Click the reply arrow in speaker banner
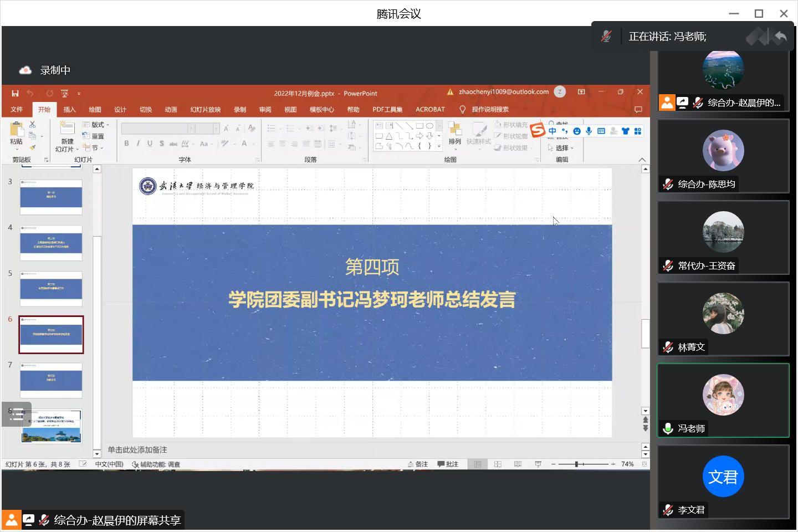Image resolution: width=798 pixels, height=532 pixels. click(780, 37)
